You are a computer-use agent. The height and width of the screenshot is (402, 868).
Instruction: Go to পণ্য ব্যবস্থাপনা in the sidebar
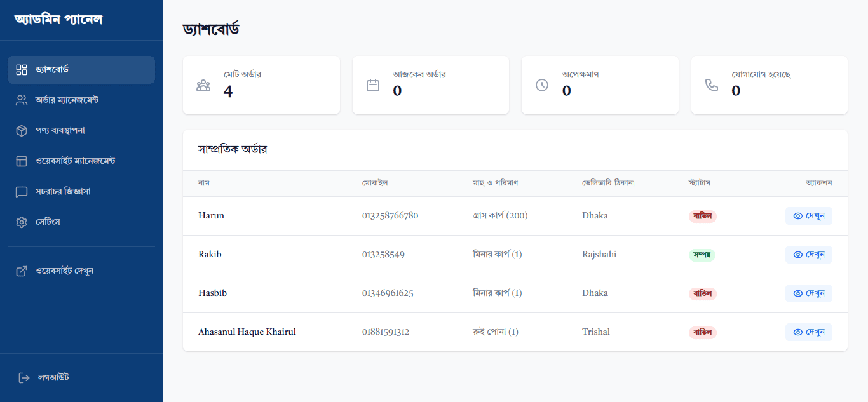click(x=60, y=131)
